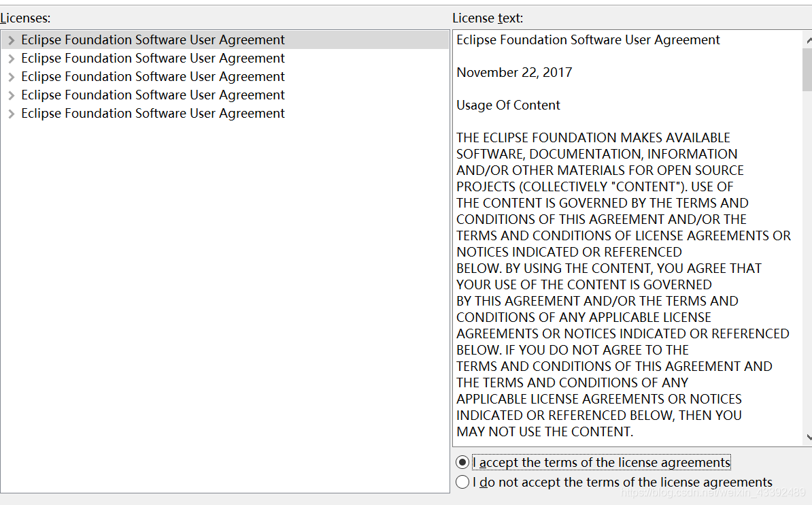
Task: Click the license text scrollbar thumb
Action: pos(808,70)
